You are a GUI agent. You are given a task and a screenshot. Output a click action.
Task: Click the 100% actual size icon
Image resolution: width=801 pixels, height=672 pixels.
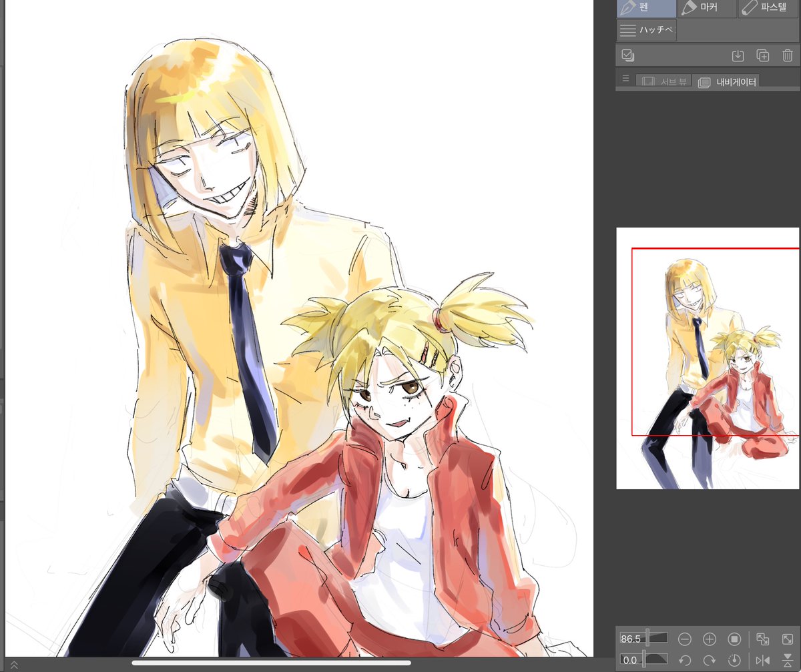pyautogui.click(x=734, y=639)
